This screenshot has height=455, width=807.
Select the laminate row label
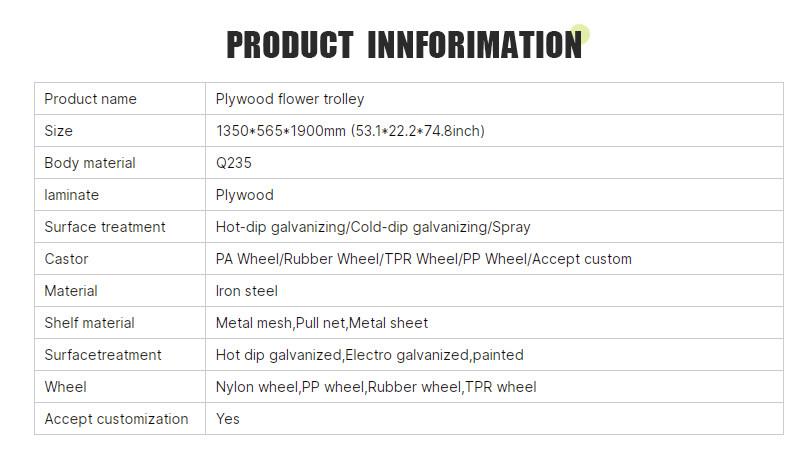tap(71, 195)
